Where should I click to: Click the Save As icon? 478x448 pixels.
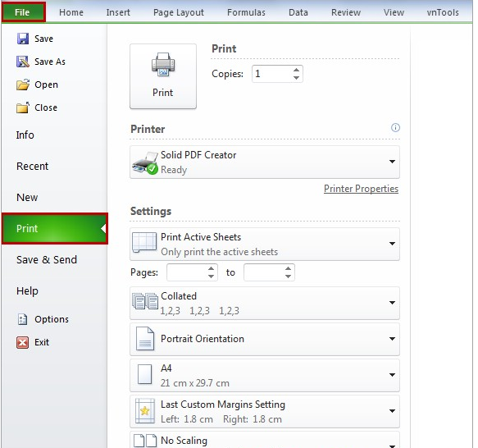point(23,62)
